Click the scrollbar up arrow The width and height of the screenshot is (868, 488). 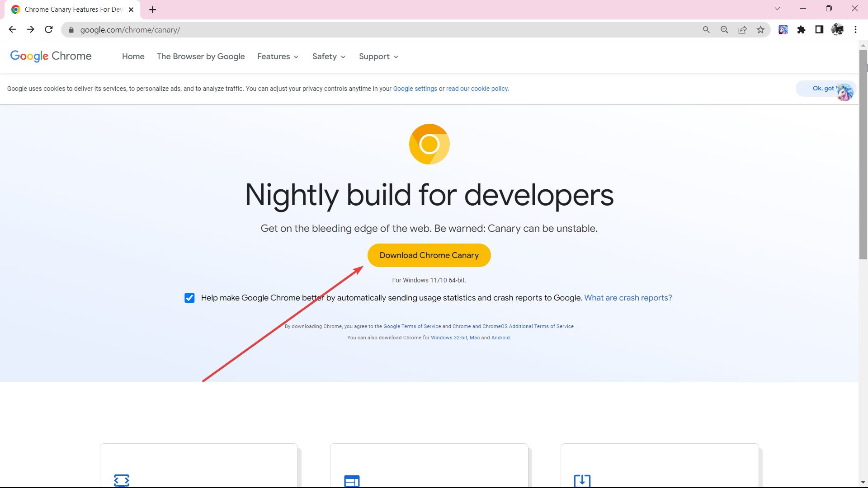point(863,45)
